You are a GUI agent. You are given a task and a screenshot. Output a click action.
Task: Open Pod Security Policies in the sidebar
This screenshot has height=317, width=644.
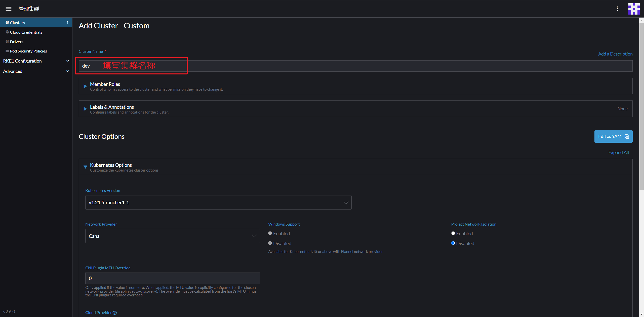[28, 51]
